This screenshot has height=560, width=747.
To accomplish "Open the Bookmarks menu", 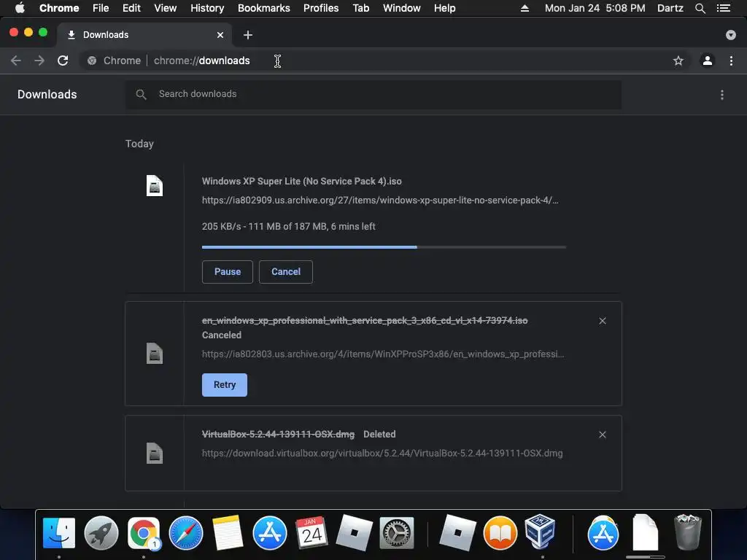I will pyautogui.click(x=264, y=8).
